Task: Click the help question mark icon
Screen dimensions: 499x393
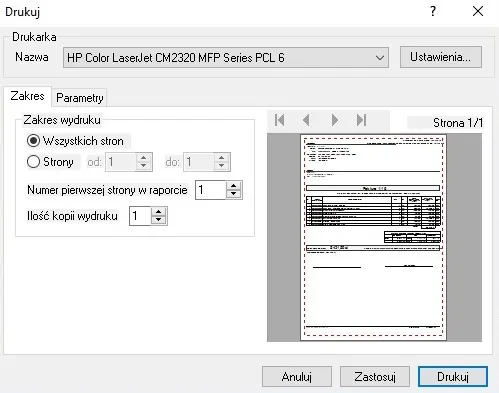Action: (x=433, y=11)
